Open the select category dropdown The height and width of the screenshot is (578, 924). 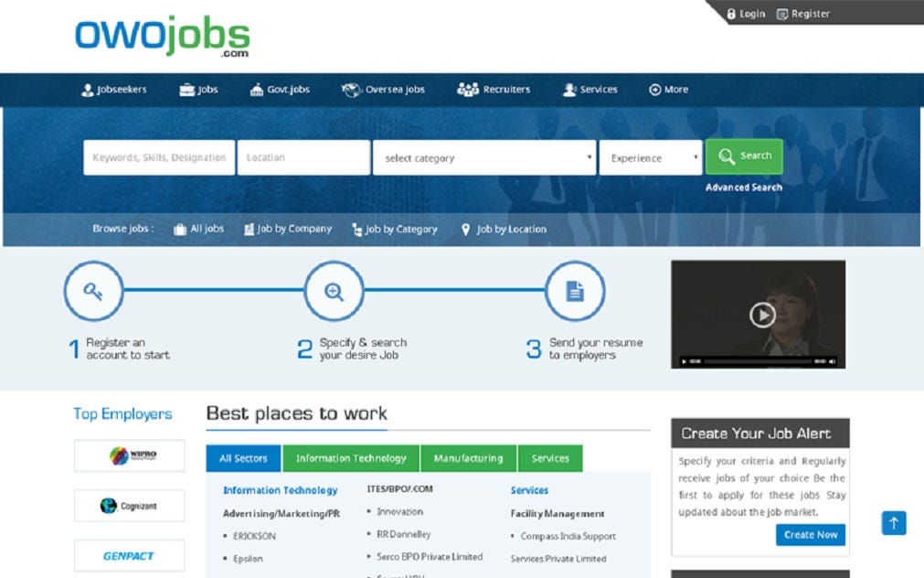click(483, 157)
